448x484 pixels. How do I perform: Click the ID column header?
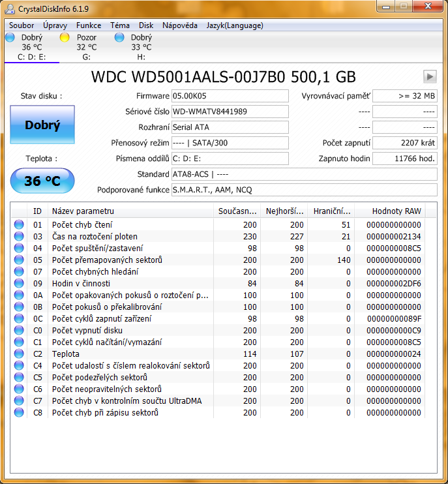click(37, 211)
